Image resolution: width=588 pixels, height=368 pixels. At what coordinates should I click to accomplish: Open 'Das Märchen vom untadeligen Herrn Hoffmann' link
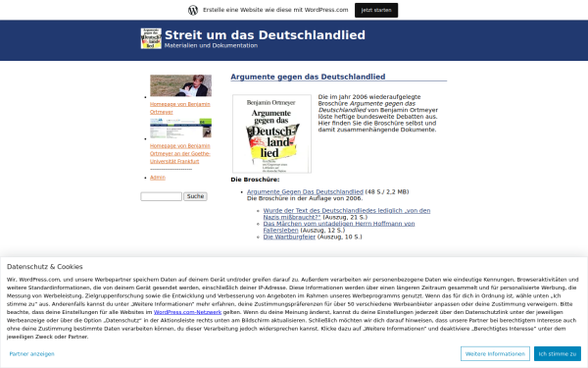[x=339, y=227]
